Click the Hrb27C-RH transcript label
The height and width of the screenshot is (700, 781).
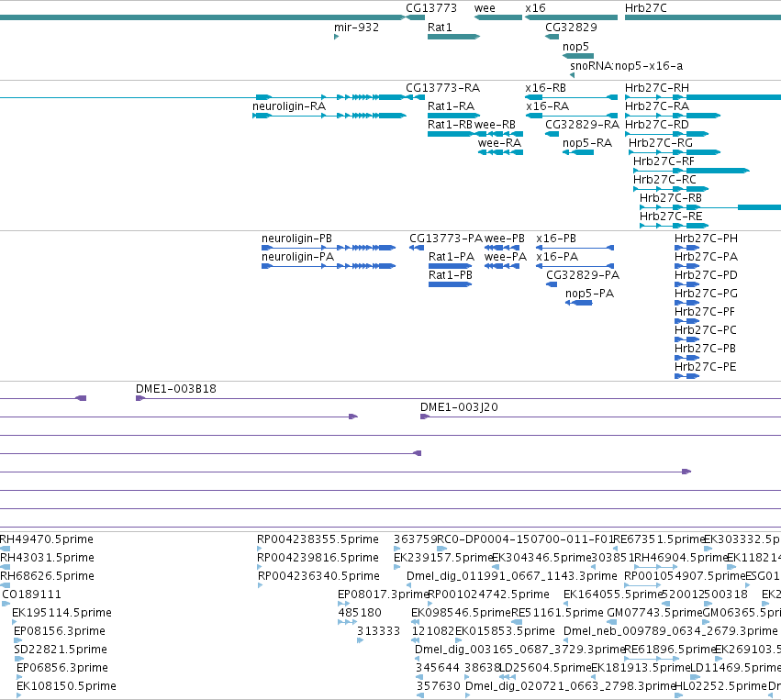pyautogui.click(x=657, y=88)
